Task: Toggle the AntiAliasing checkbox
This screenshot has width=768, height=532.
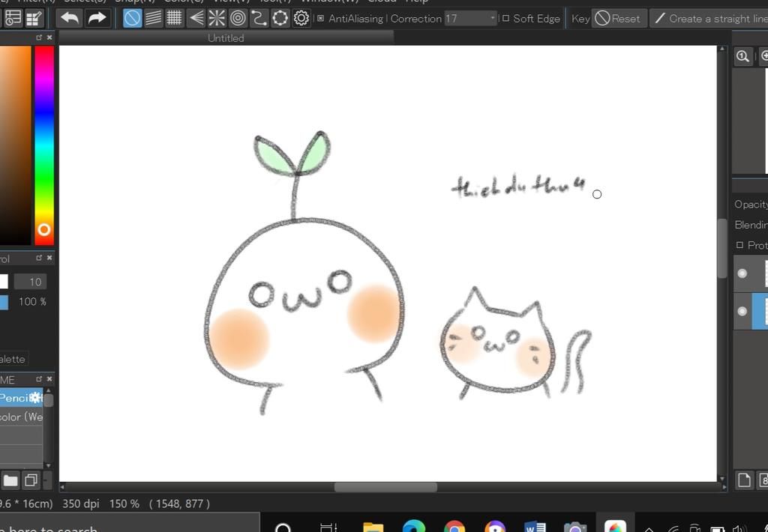Action: 320,19
